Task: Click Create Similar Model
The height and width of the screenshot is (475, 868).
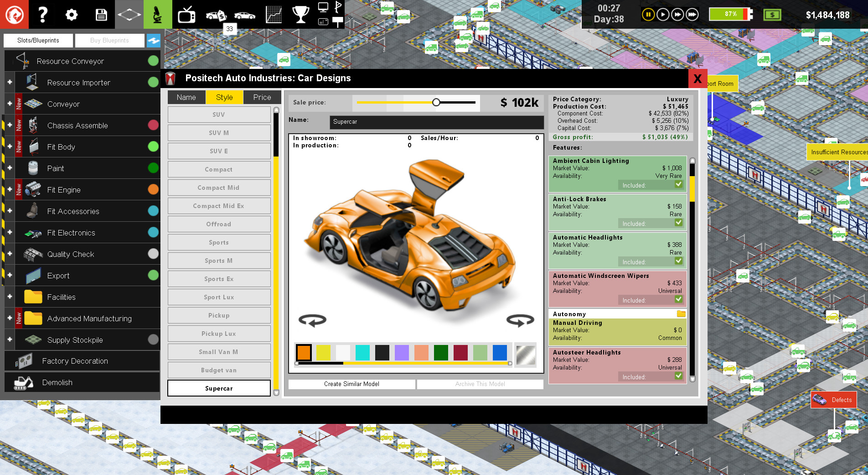Action: 351,384
